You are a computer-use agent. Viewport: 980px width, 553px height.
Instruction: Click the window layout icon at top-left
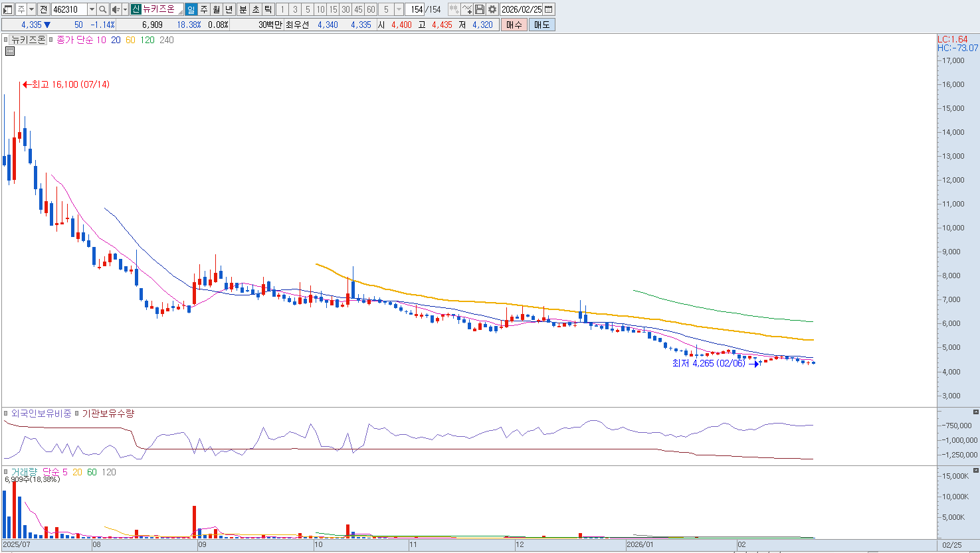[8, 9]
